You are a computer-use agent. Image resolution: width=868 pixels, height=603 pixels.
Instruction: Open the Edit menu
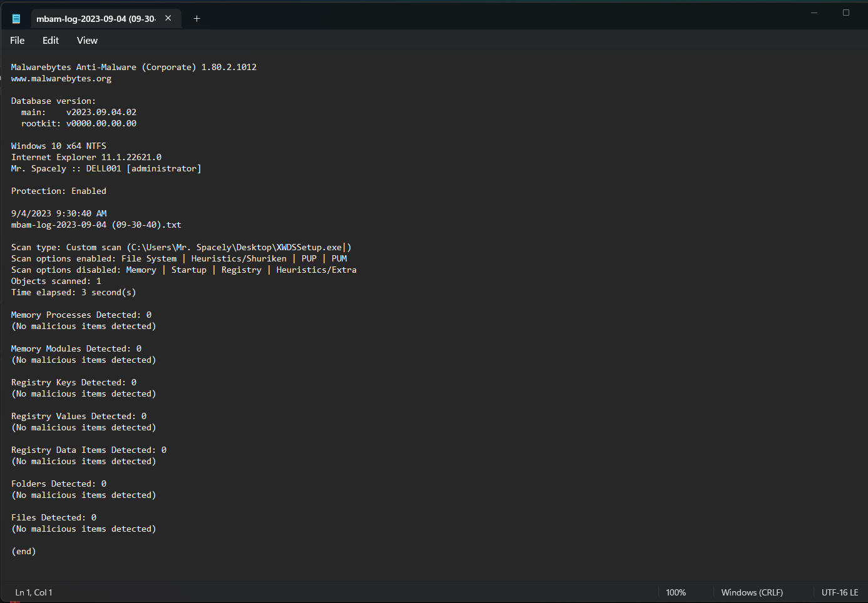pos(51,40)
